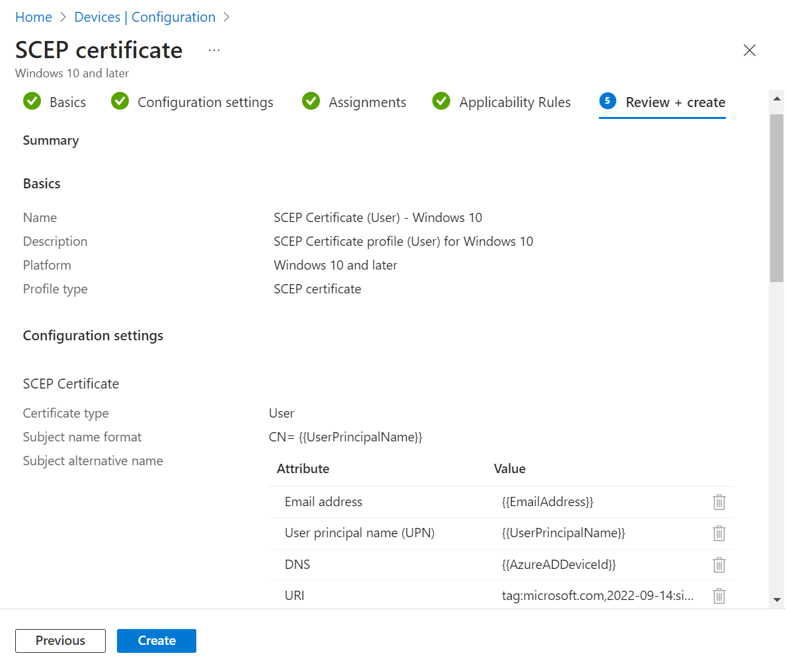786x672 pixels.
Task: Select the {{AzureADDeviceId}} value
Action: [559, 564]
